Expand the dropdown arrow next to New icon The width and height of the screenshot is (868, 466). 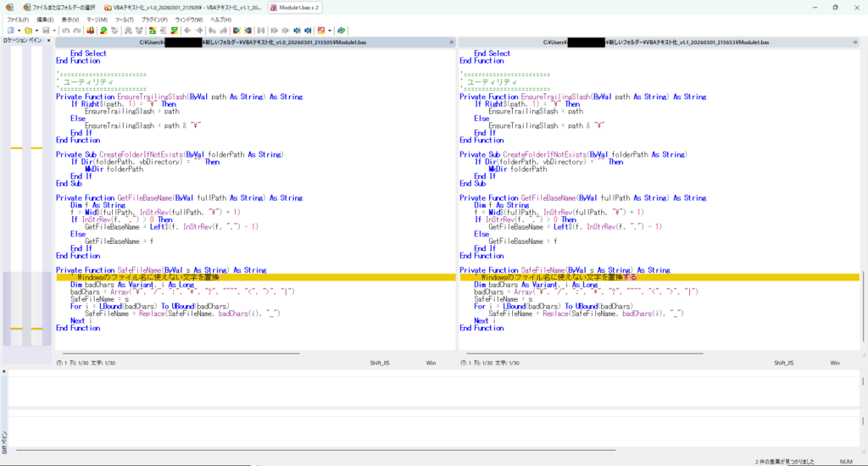[19, 31]
